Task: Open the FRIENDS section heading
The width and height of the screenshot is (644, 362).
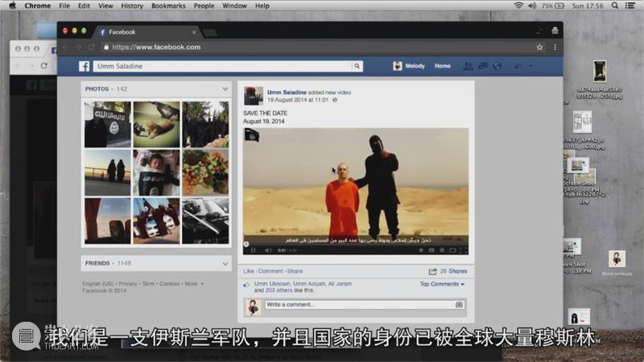Action: coord(97,263)
